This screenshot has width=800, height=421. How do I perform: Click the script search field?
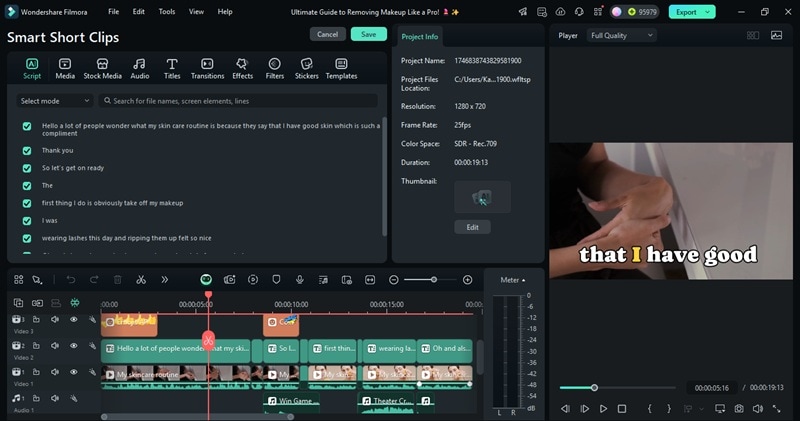point(238,101)
